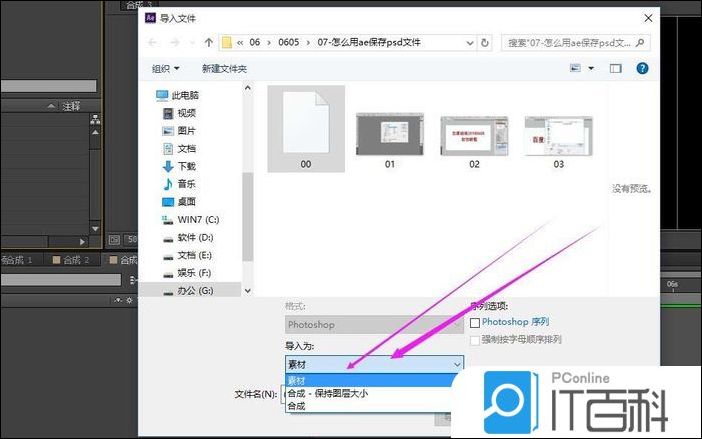Click the project panel scroll up arrow
This screenshot has height=439, width=702.
click(x=95, y=132)
